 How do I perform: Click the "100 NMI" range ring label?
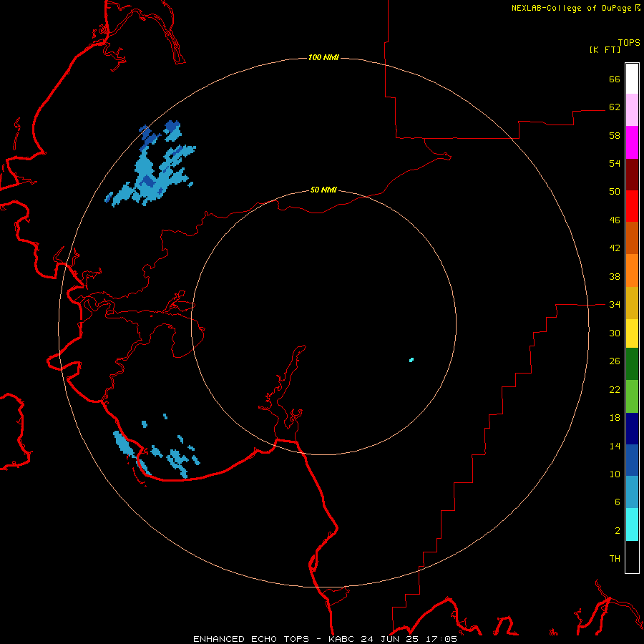pos(323,57)
